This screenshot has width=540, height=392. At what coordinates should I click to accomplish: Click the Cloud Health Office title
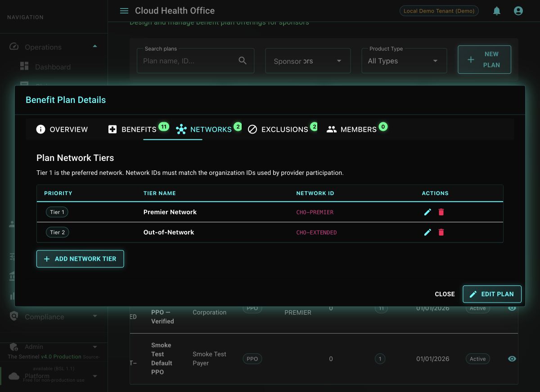(x=175, y=11)
